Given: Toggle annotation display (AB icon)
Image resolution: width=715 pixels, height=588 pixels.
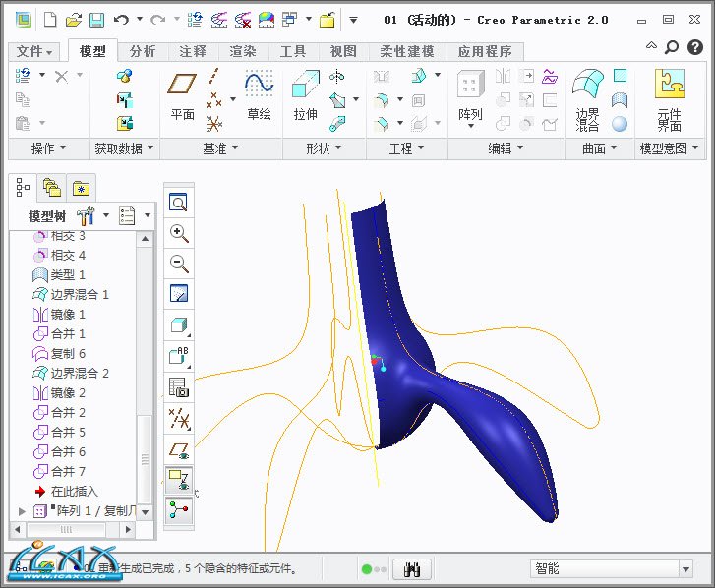Looking at the screenshot, I should [179, 357].
